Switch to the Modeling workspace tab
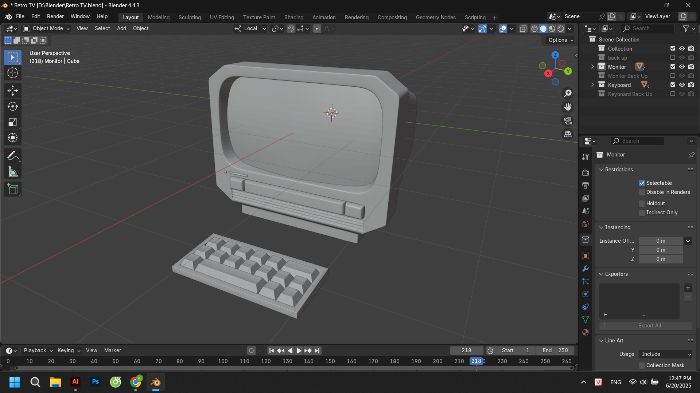700x393 pixels. click(x=158, y=17)
